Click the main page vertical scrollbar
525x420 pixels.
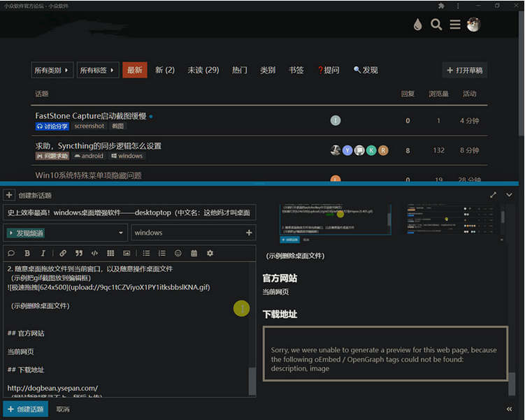pos(522,73)
